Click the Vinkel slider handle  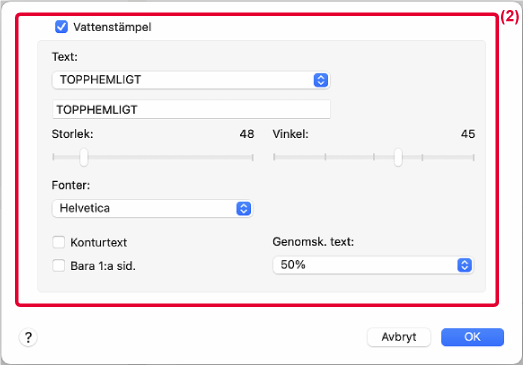pyautogui.click(x=398, y=157)
